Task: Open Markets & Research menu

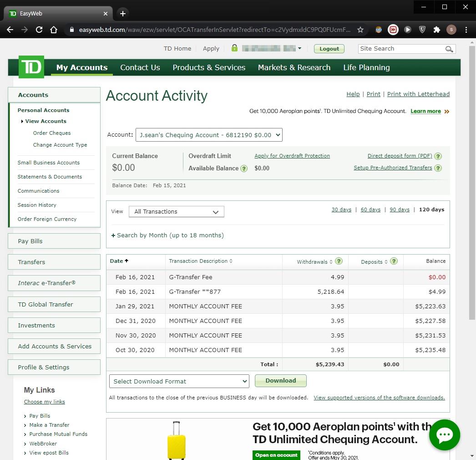Action: (294, 67)
